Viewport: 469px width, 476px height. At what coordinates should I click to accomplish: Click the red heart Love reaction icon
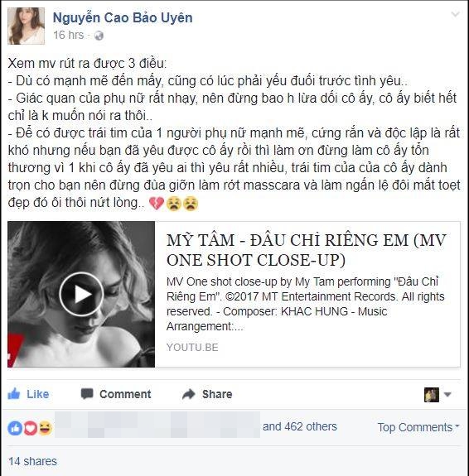(31, 428)
